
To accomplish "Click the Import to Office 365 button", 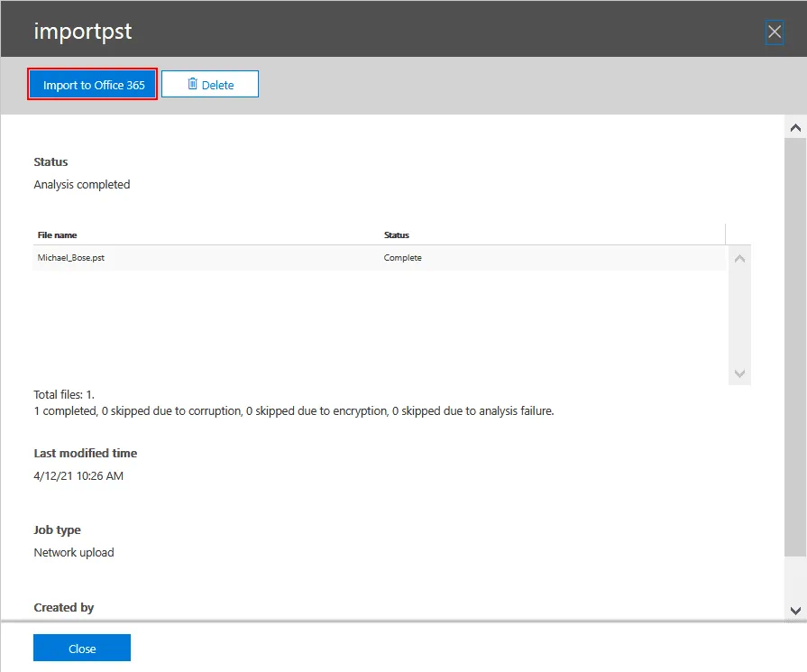I will [93, 85].
